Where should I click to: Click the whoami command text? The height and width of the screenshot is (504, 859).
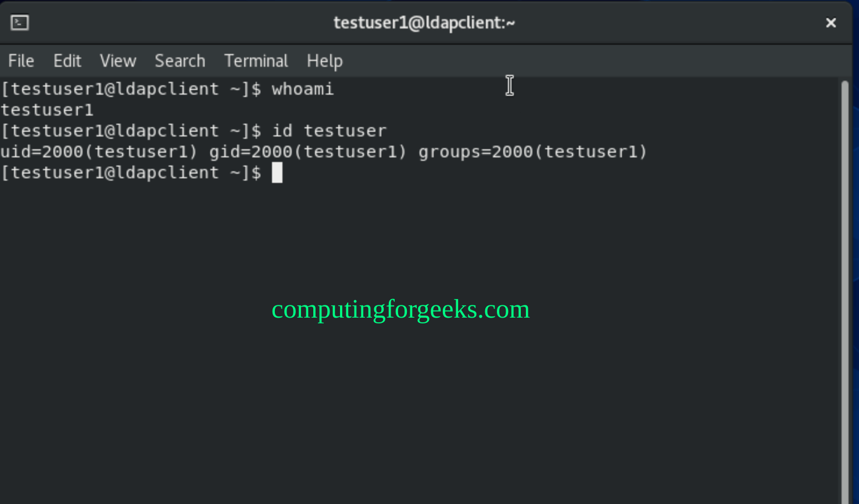click(x=303, y=89)
